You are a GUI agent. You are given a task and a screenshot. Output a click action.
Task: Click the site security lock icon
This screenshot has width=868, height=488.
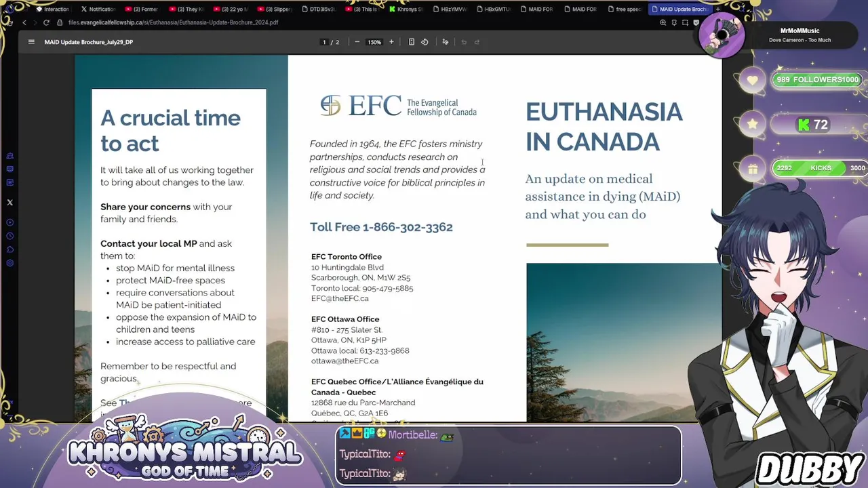(x=60, y=22)
